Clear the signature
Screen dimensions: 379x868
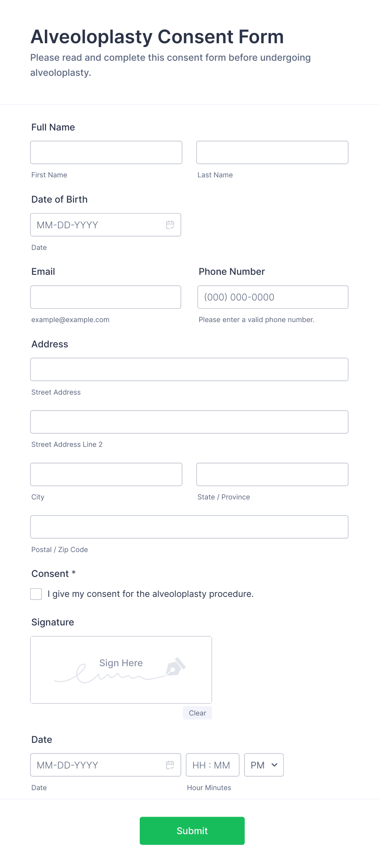(x=197, y=713)
